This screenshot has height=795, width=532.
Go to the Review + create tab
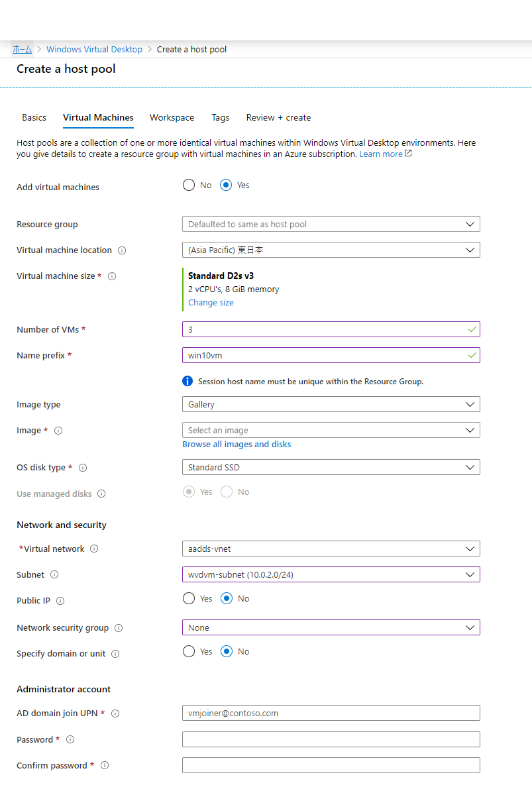(278, 117)
